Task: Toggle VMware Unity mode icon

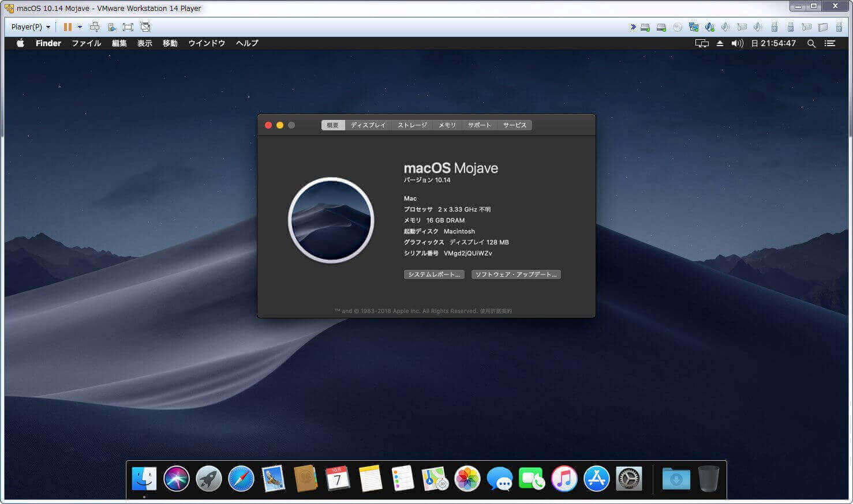Action: point(145,27)
